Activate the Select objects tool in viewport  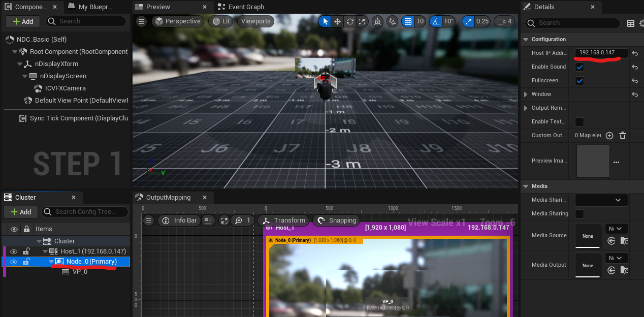[x=325, y=21]
